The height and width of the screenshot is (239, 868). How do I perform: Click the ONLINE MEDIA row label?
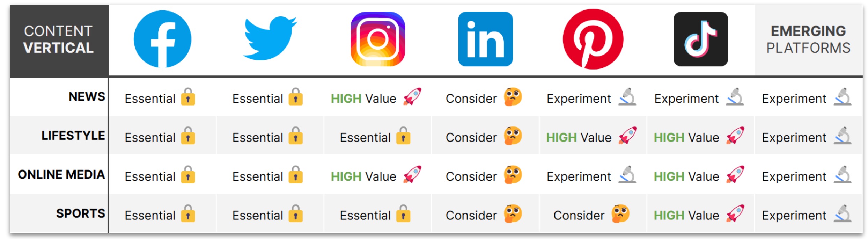pyautogui.click(x=61, y=174)
